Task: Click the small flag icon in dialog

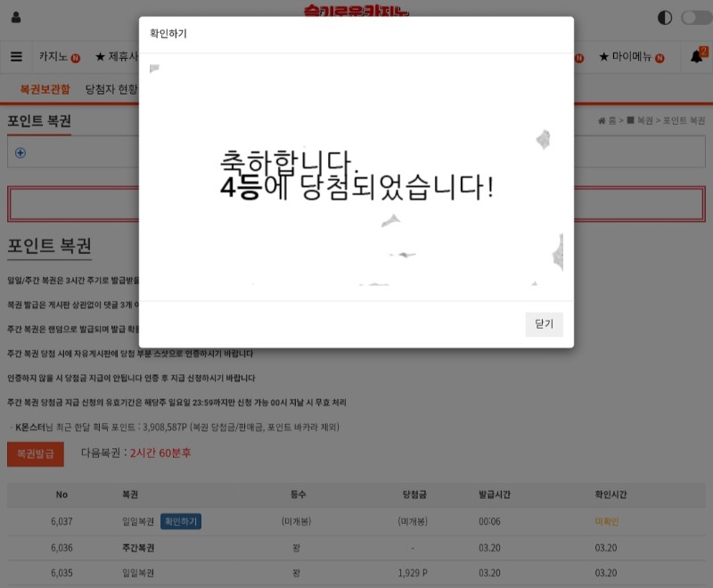Action: pyautogui.click(x=154, y=69)
